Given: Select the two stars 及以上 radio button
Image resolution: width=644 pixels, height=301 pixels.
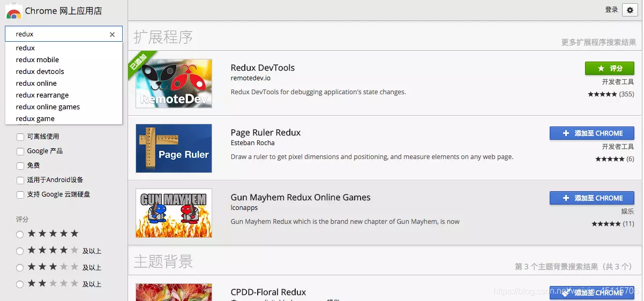Looking at the screenshot, I should coord(20,284).
